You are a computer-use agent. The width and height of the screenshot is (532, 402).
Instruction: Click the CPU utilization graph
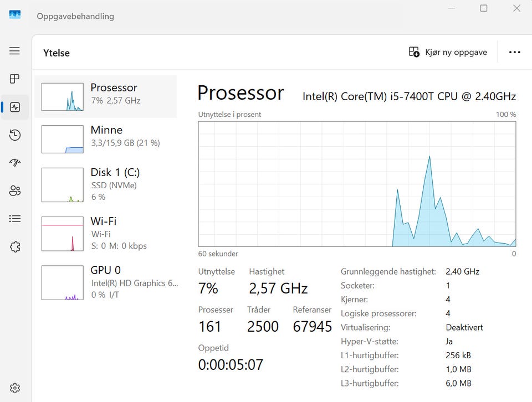click(x=357, y=184)
